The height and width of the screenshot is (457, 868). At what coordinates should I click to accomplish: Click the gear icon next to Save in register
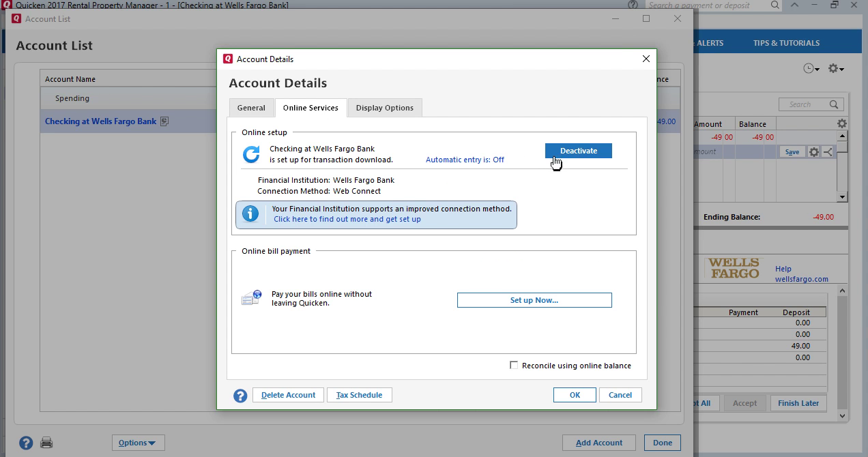(x=813, y=152)
